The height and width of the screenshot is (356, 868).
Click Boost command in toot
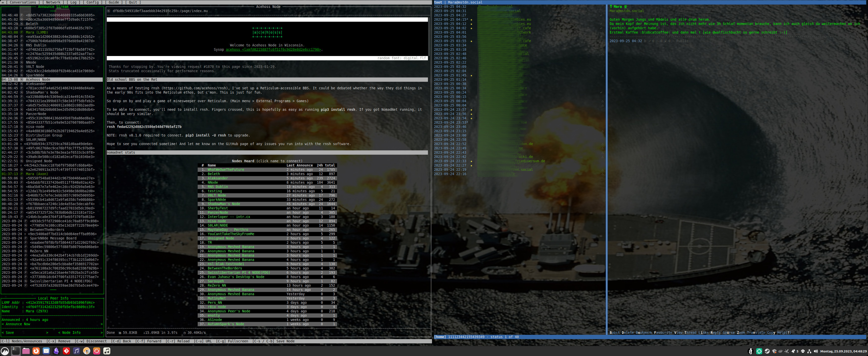pos(615,333)
